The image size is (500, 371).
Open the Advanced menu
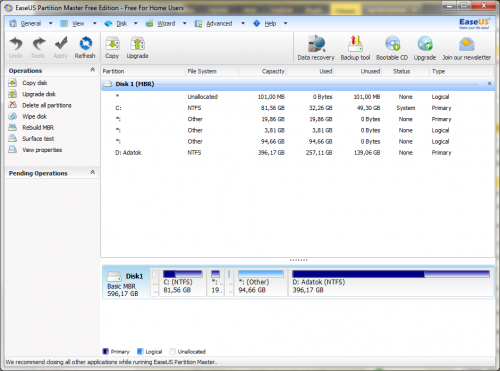(x=219, y=23)
